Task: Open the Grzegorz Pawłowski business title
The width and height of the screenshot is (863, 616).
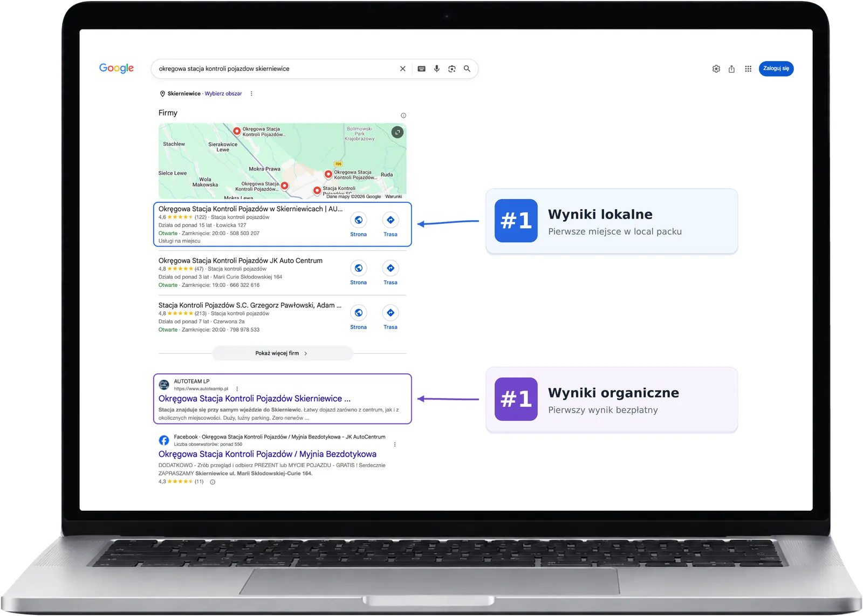Action: coord(250,305)
